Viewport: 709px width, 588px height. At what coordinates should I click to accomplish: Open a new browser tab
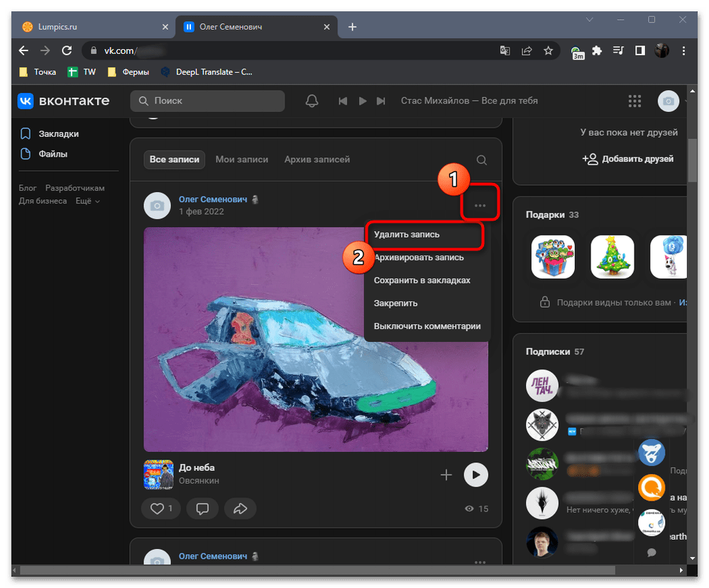point(352,27)
